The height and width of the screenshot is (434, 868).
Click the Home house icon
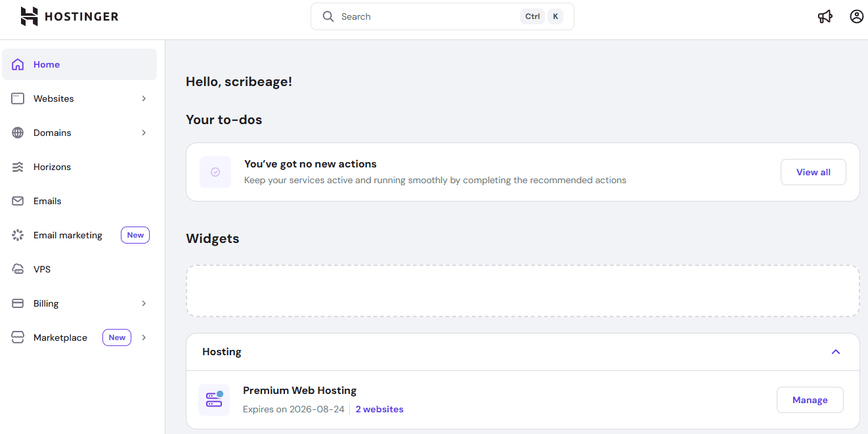(18, 64)
